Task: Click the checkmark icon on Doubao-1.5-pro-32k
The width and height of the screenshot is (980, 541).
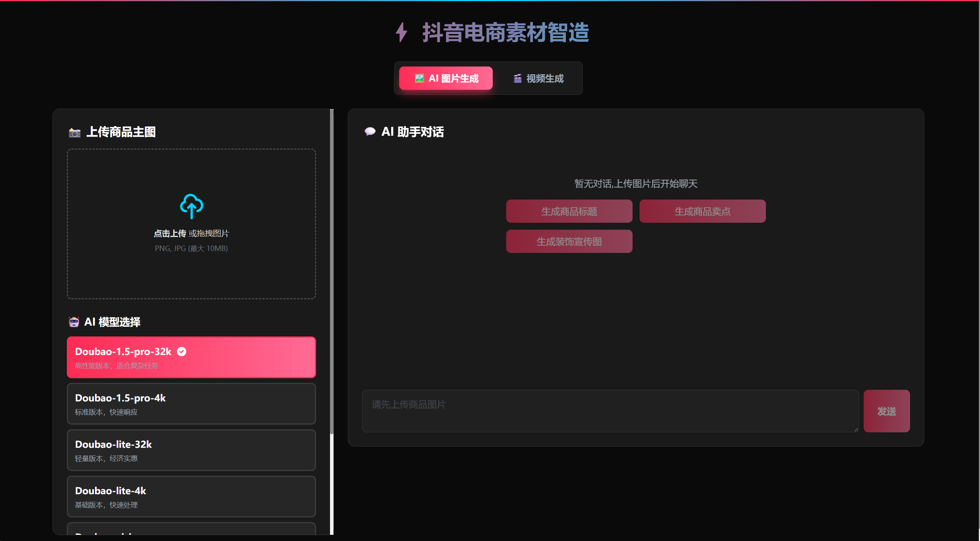Action: [182, 352]
